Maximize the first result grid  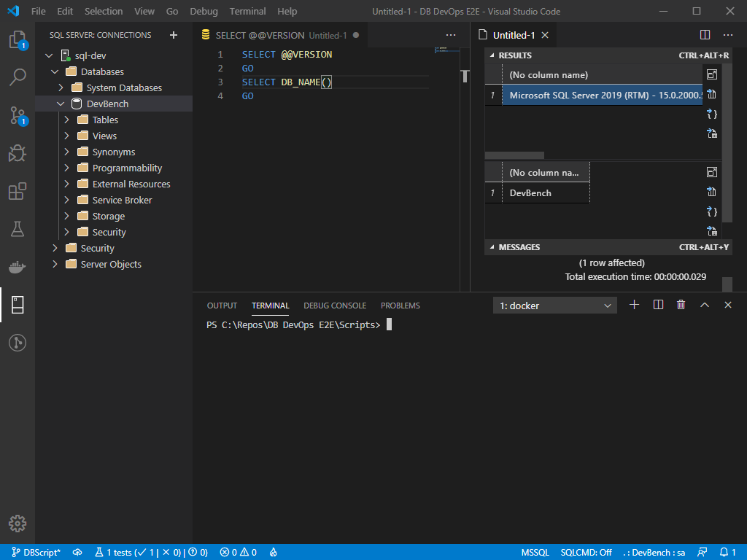[712, 74]
